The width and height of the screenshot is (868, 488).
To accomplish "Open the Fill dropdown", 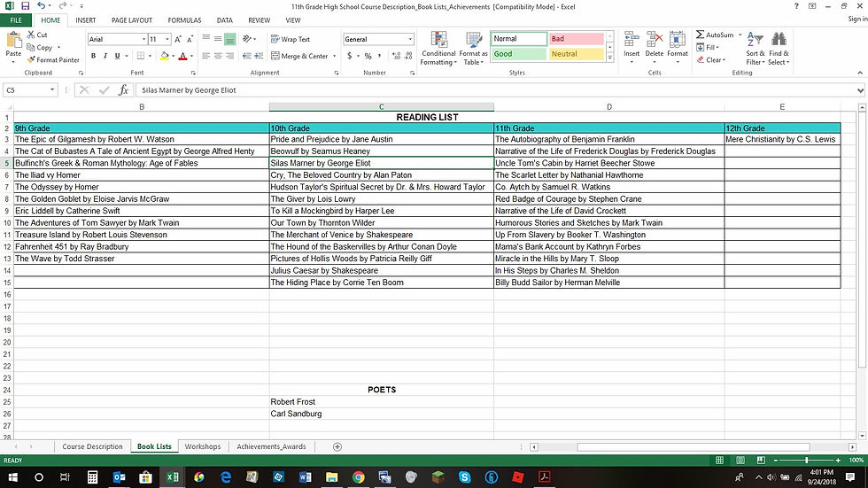I will tap(708, 48).
